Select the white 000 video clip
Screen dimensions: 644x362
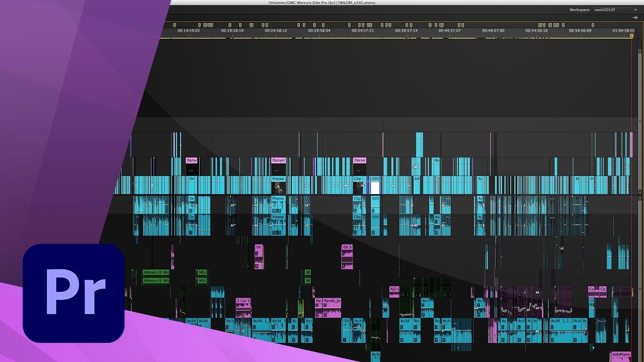pyautogui.click(x=375, y=185)
